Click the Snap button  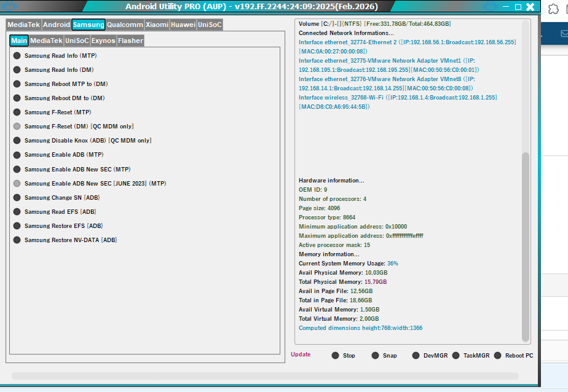pyautogui.click(x=375, y=356)
